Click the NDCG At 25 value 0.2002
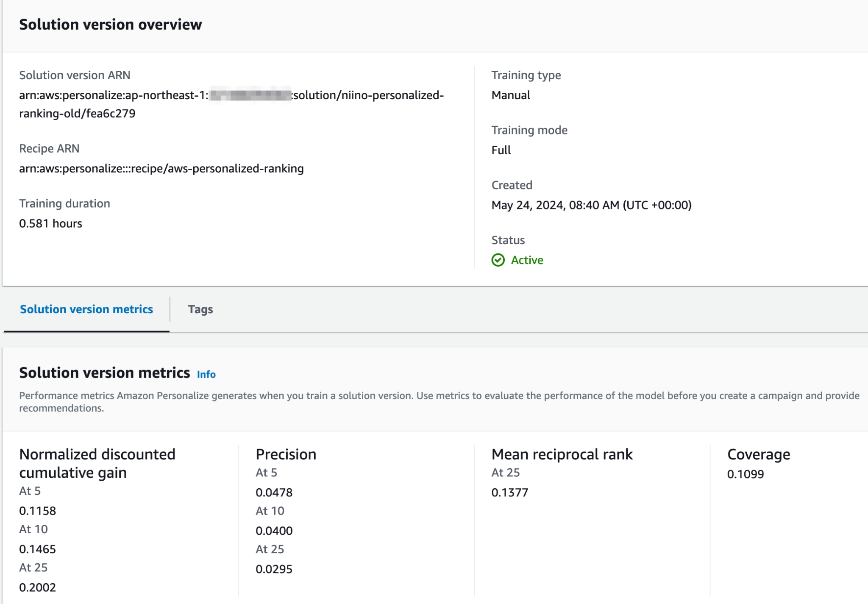868x604 pixels. [x=37, y=587]
